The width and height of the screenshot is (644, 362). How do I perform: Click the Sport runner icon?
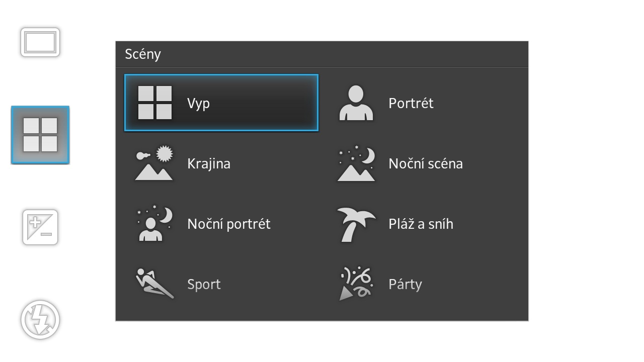(155, 284)
